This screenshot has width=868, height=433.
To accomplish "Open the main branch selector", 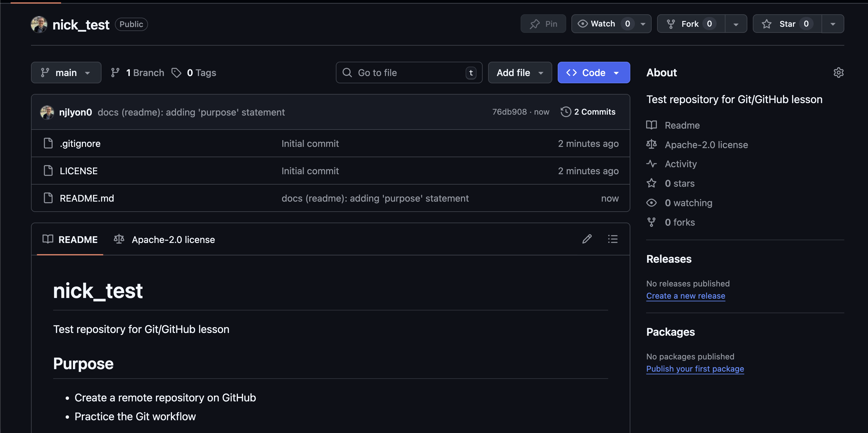I will (66, 72).
